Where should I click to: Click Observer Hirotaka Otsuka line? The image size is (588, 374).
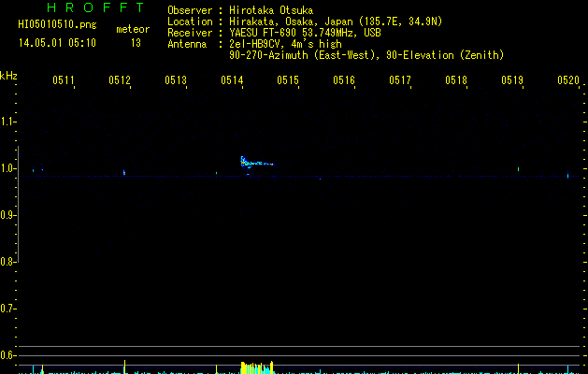pyautogui.click(x=240, y=10)
